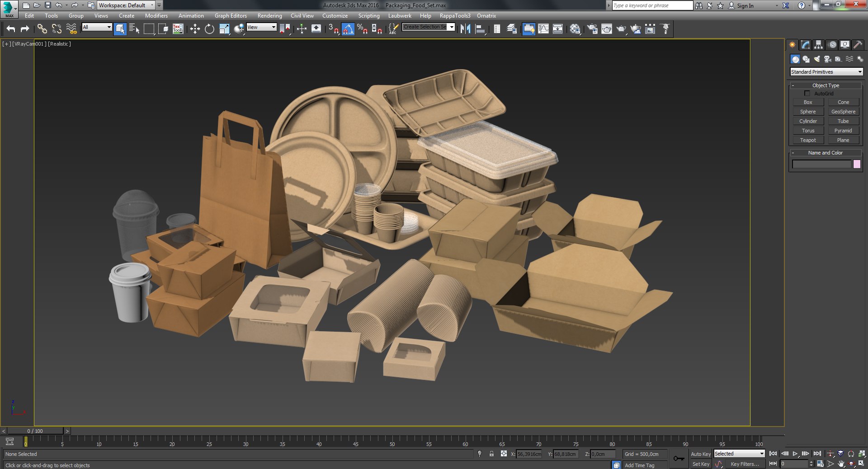The width and height of the screenshot is (868, 469).
Task: Open the Standard Primitives dropdown
Action: click(x=826, y=72)
